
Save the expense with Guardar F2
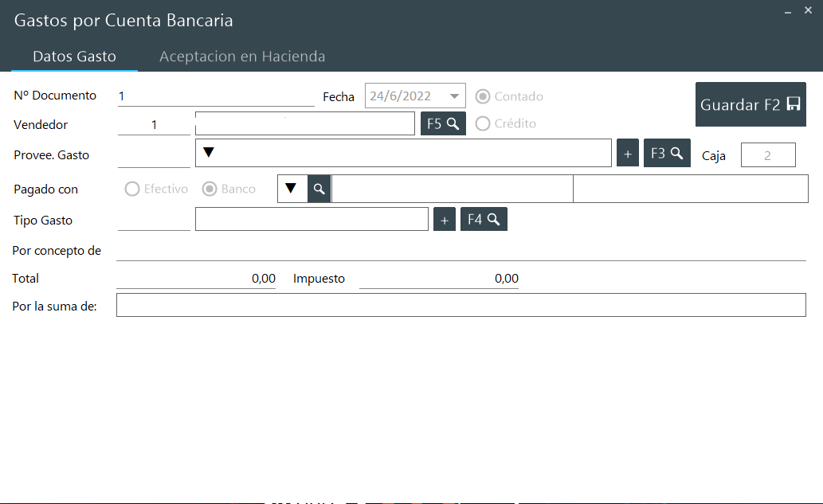pos(750,104)
